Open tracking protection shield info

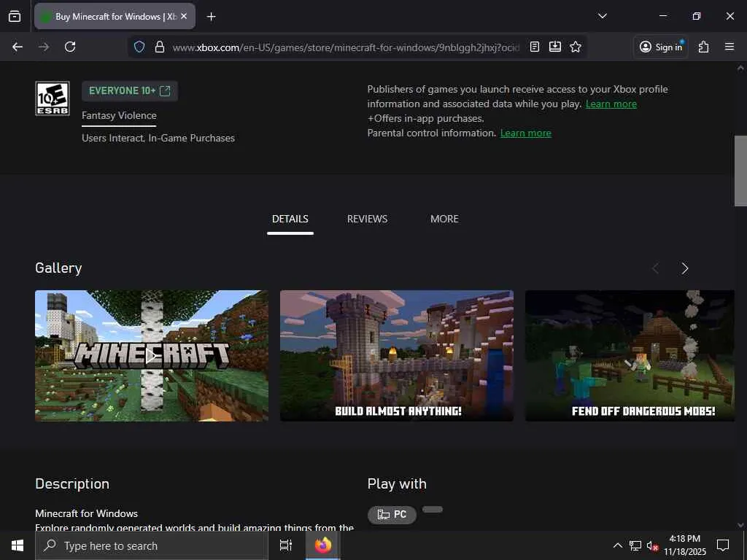click(139, 47)
